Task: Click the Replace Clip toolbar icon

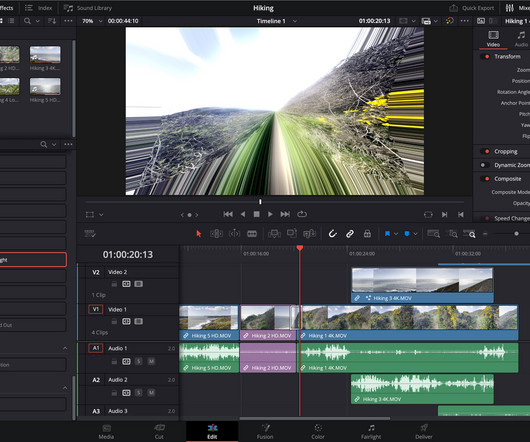Action: 309,234
